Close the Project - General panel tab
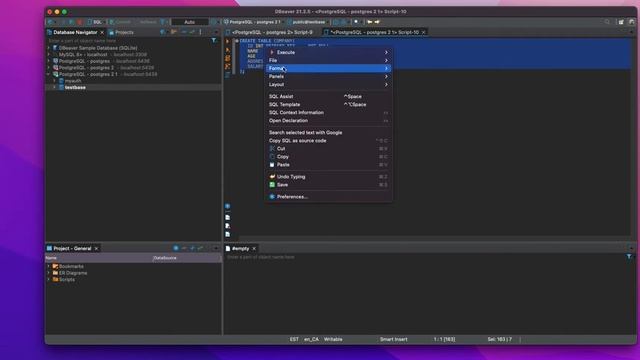The width and height of the screenshot is (640, 360). [x=96, y=248]
